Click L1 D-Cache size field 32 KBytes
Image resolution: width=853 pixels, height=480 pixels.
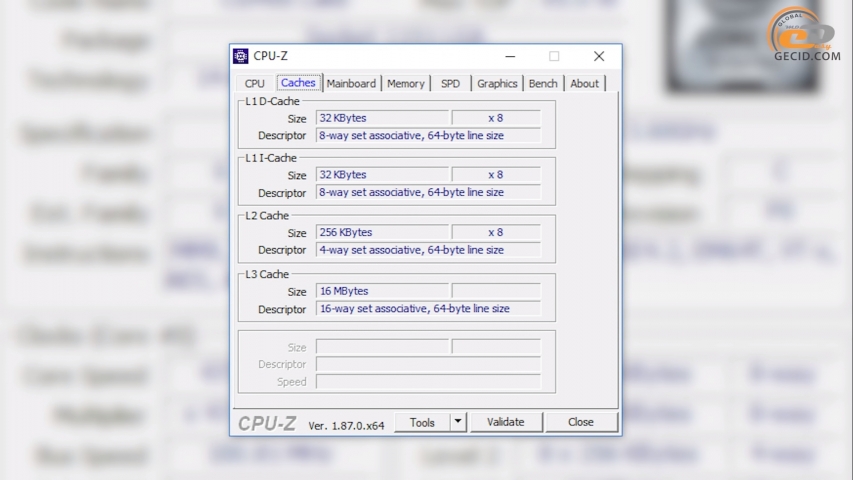tap(382, 118)
